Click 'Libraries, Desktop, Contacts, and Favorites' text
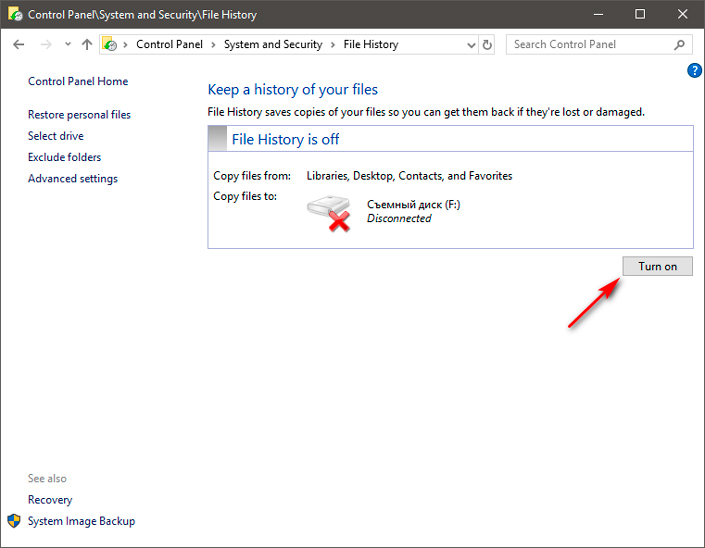This screenshot has width=705, height=548. pos(410,176)
